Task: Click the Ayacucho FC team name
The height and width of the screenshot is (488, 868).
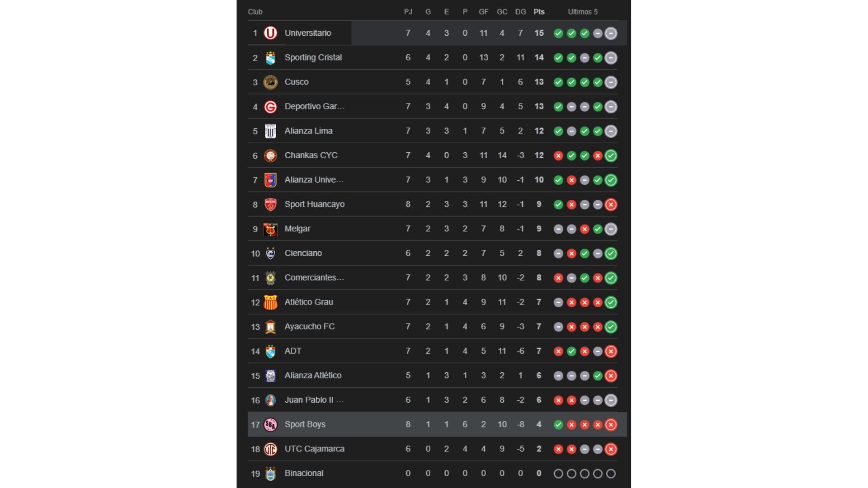Action: (x=309, y=326)
